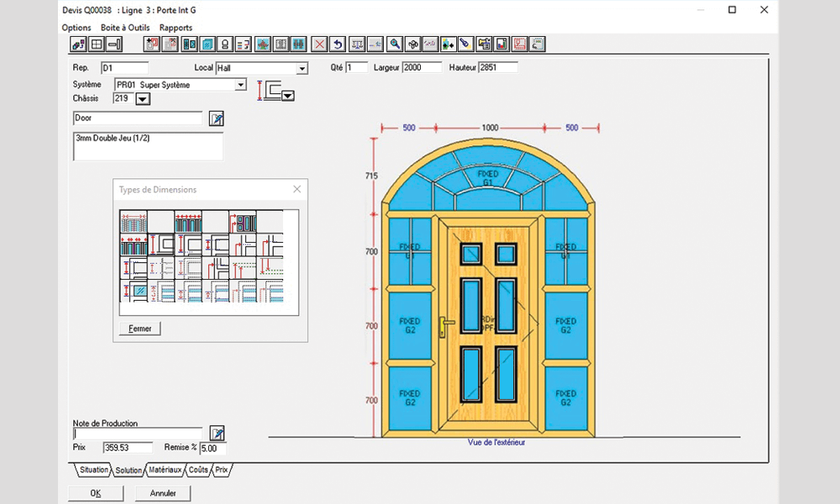Click the flashlight toolbar icon
Viewport: 840px width, 504px height.
466,44
